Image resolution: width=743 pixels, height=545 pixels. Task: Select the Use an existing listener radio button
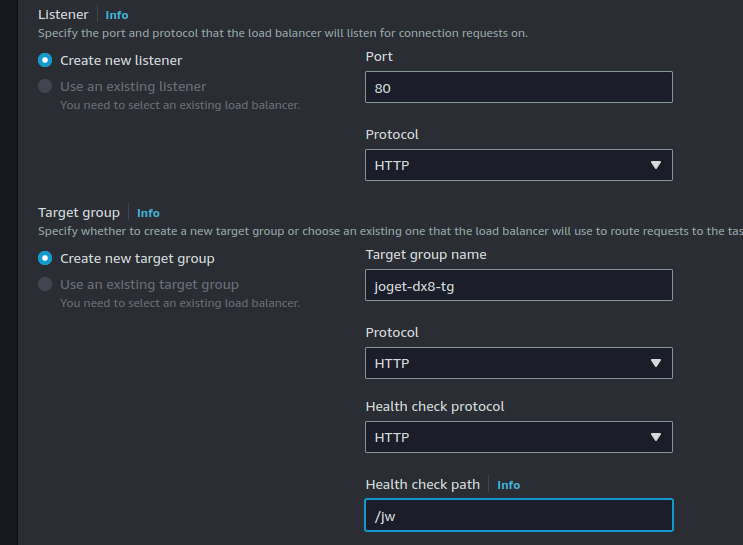(x=45, y=86)
